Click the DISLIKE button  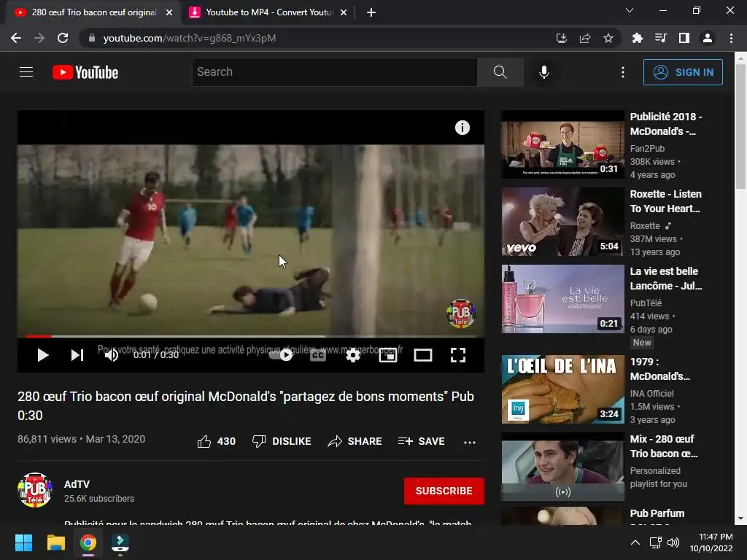click(x=282, y=441)
